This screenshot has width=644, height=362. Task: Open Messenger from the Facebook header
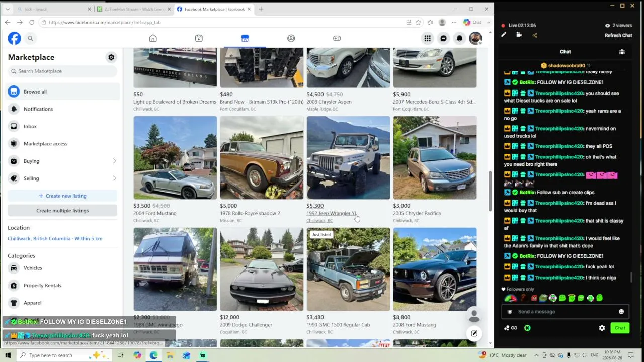click(x=443, y=38)
